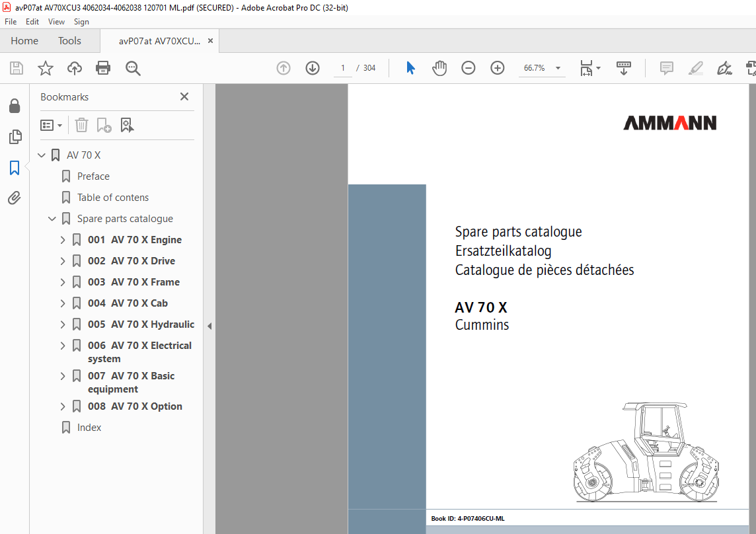Go to previous page arrow
The height and width of the screenshot is (534, 756).
tap(283, 68)
